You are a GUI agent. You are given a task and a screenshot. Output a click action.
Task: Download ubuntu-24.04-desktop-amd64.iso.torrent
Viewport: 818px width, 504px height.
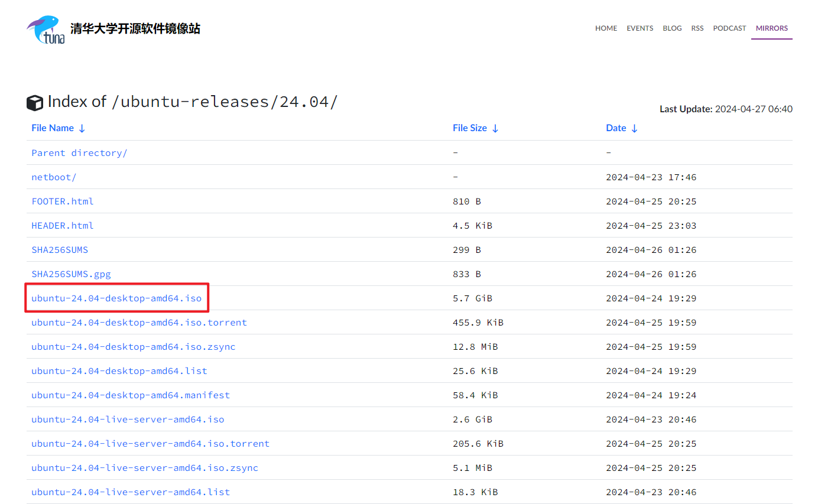[x=139, y=323]
